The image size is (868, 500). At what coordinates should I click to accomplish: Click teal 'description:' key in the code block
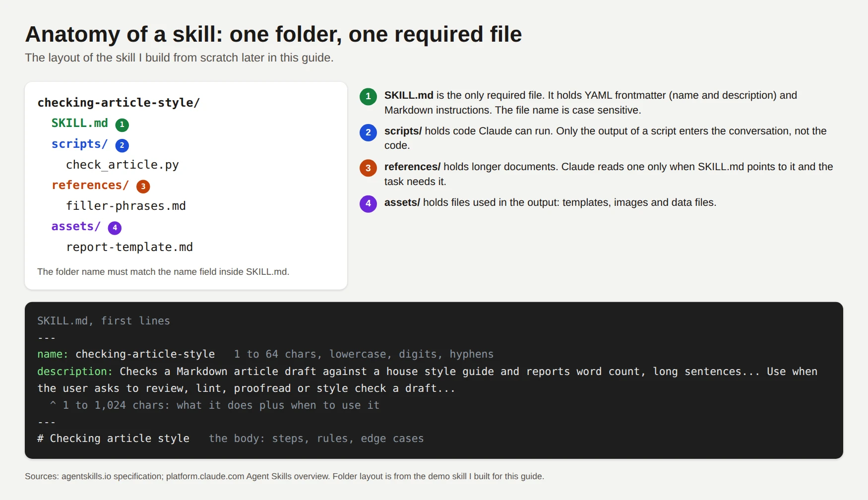point(75,372)
